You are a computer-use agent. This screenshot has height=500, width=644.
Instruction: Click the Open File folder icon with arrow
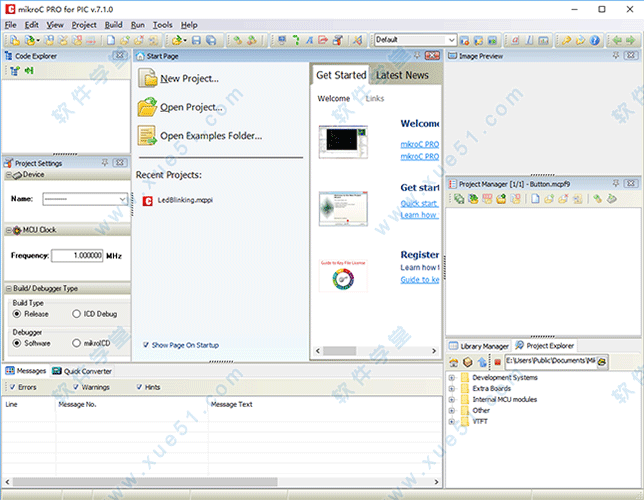point(177,40)
